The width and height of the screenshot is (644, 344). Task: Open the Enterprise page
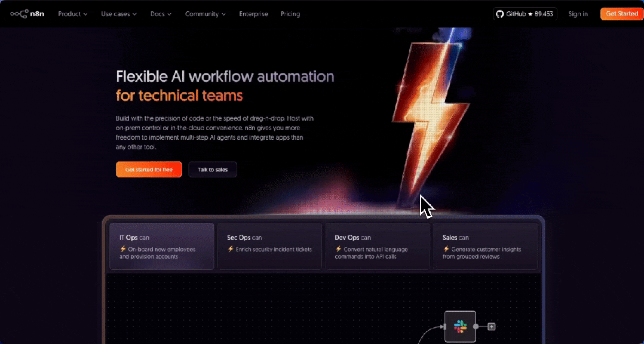pyautogui.click(x=253, y=14)
